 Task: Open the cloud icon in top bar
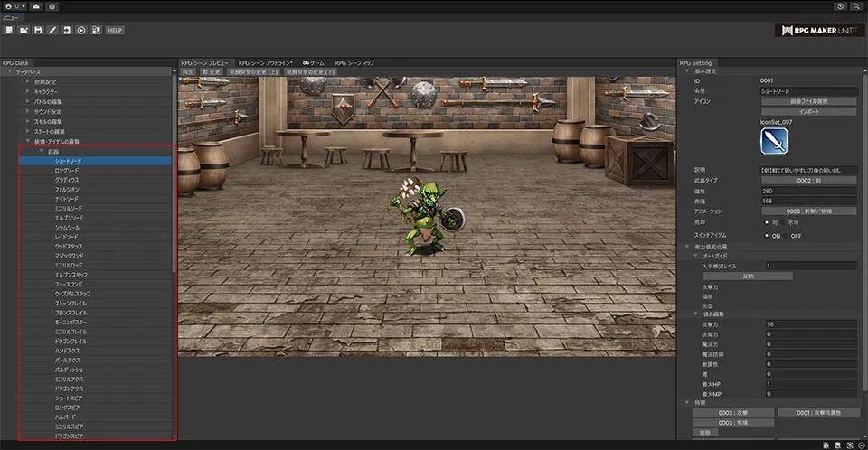tap(35, 5)
